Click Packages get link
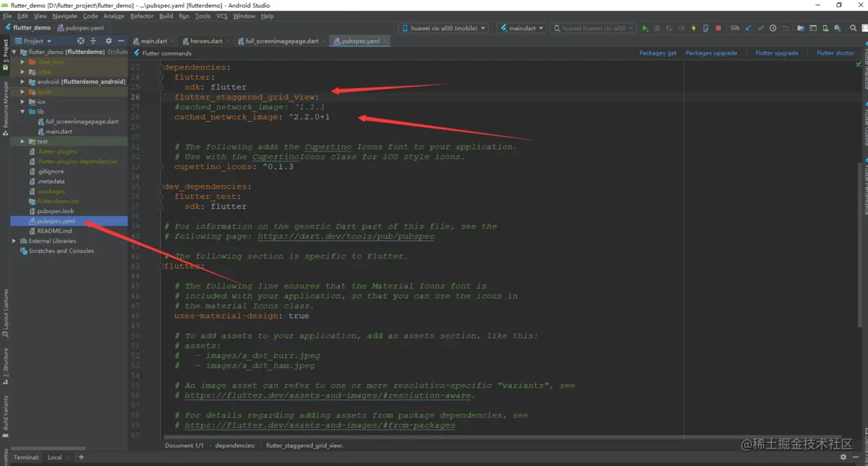Screen dimensions: 868x466 pos(658,53)
